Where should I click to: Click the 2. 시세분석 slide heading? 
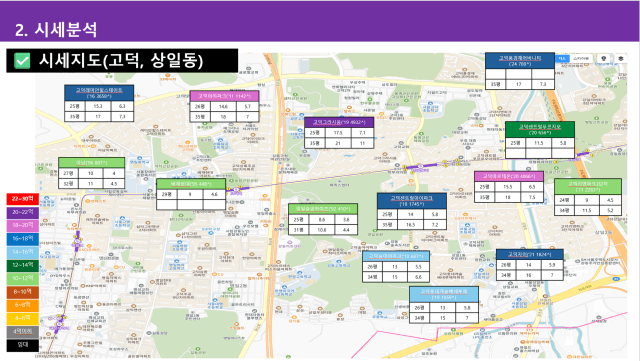pyautogui.click(x=56, y=29)
